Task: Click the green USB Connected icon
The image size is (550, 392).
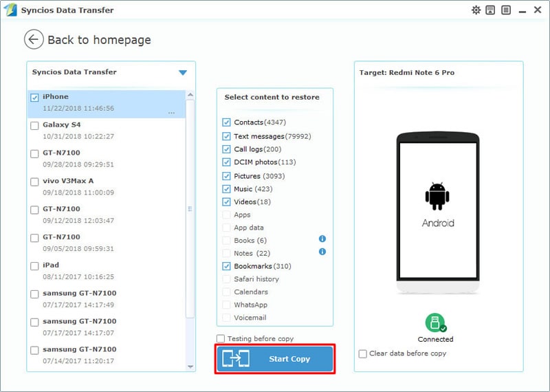Action: coord(435,323)
